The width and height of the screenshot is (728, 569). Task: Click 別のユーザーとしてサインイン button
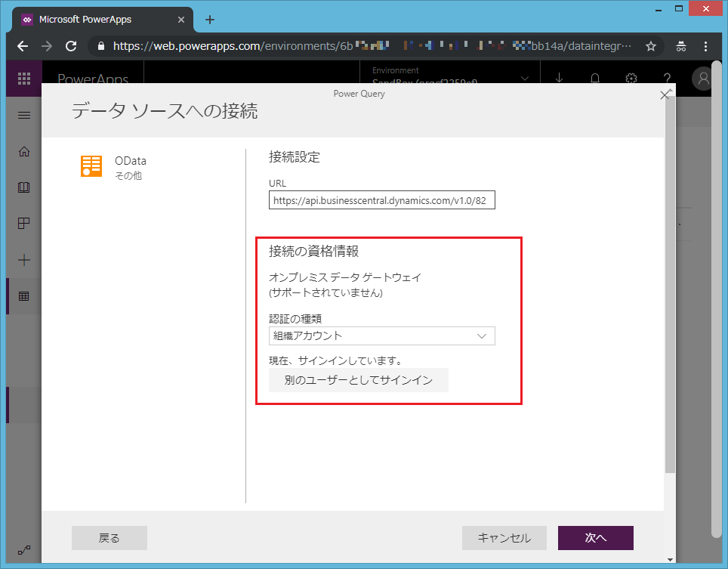tap(359, 380)
